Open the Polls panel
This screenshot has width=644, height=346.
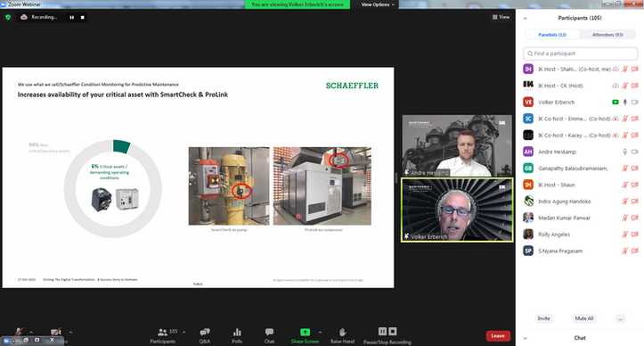(x=237, y=335)
